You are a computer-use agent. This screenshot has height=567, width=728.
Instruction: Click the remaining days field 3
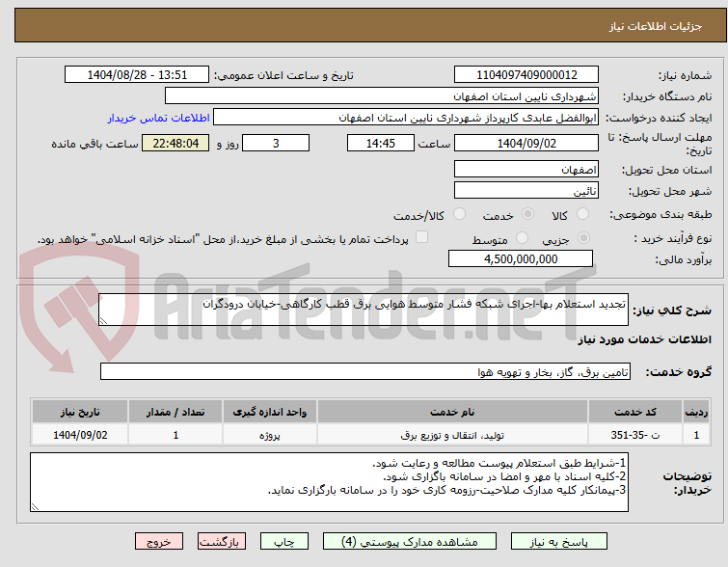pos(276,143)
